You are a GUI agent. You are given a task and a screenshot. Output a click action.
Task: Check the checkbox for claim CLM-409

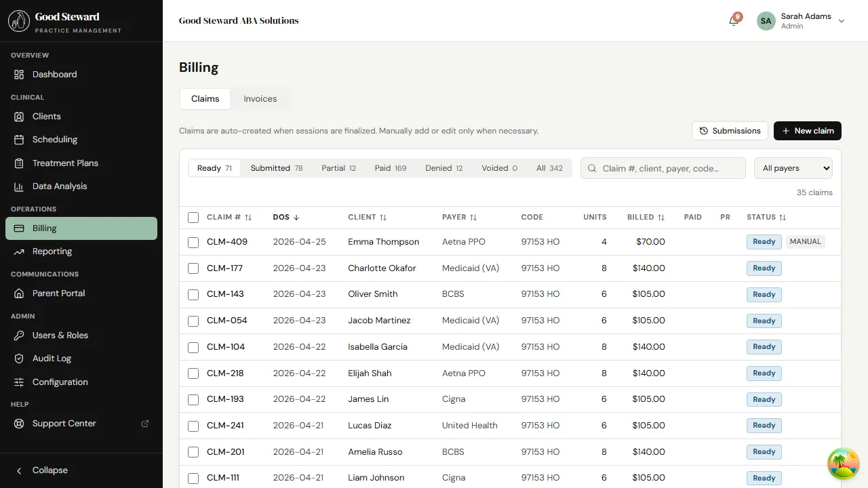pyautogui.click(x=193, y=242)
